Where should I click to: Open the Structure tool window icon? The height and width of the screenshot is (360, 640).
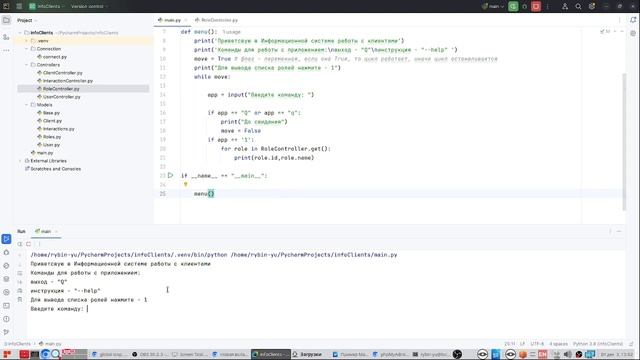[x=6, y=37]
